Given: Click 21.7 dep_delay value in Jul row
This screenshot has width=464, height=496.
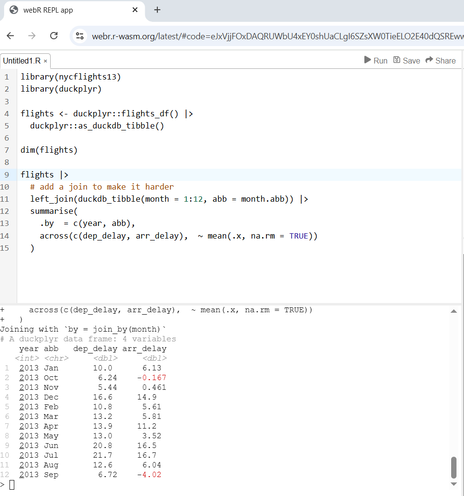Looking at the screenshot, I should pyautogui.click(x=103, y=455).
